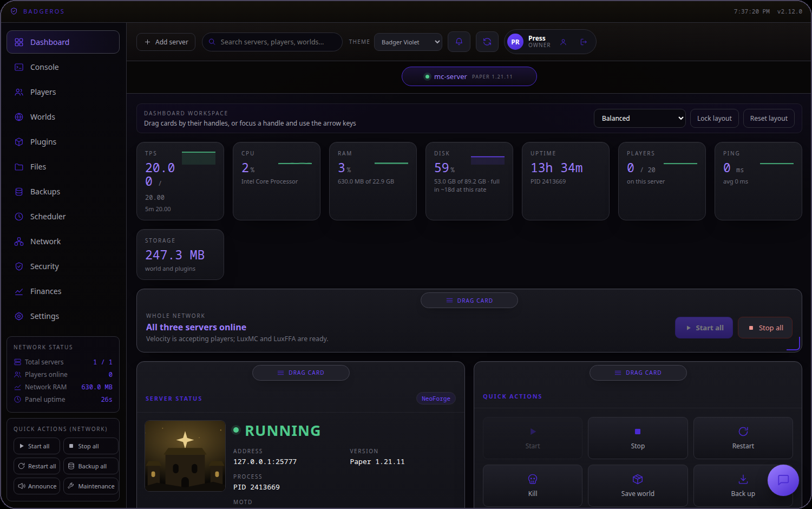Click the Settings gear icon
The width and height of the screenshot is (812, 509).
click(x=19, y=316)
